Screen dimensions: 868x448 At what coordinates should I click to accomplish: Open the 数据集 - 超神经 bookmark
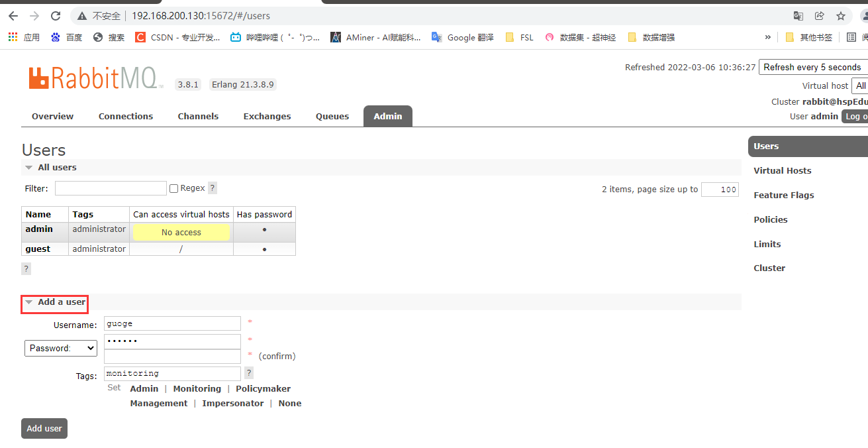[x=580, y=37]
